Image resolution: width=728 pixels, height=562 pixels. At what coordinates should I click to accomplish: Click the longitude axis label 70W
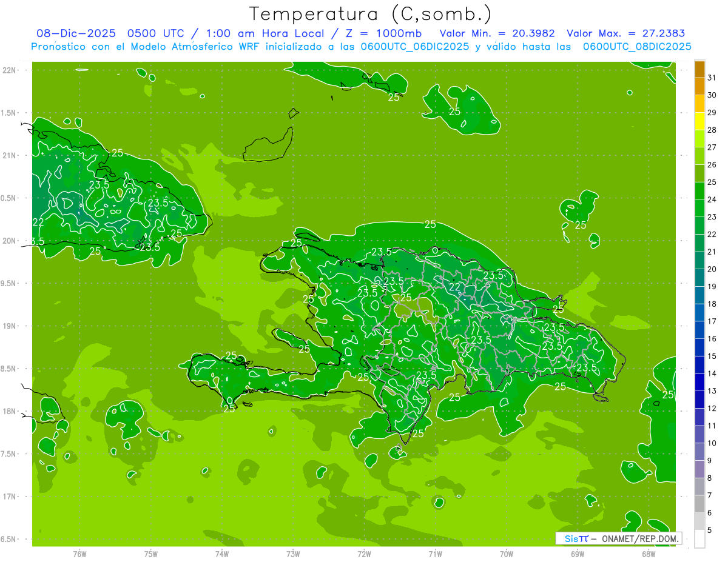pos(507,554)
